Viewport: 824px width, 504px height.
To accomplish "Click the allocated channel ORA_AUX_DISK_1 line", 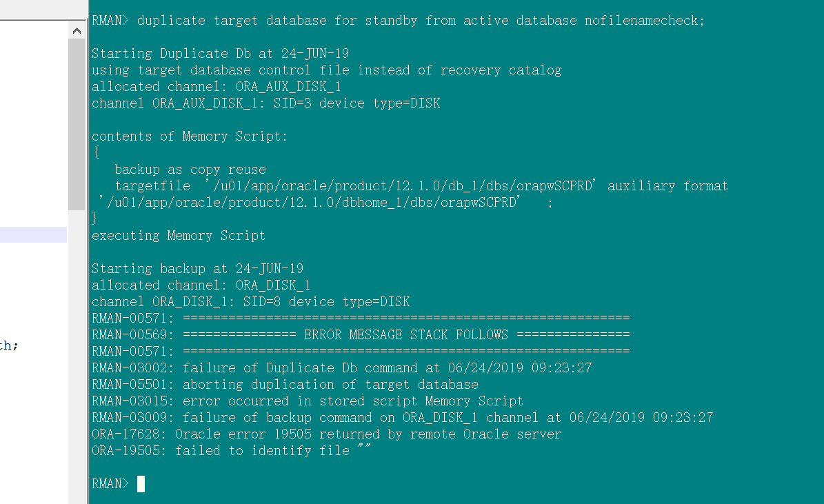I will click(x=216, y=87).
